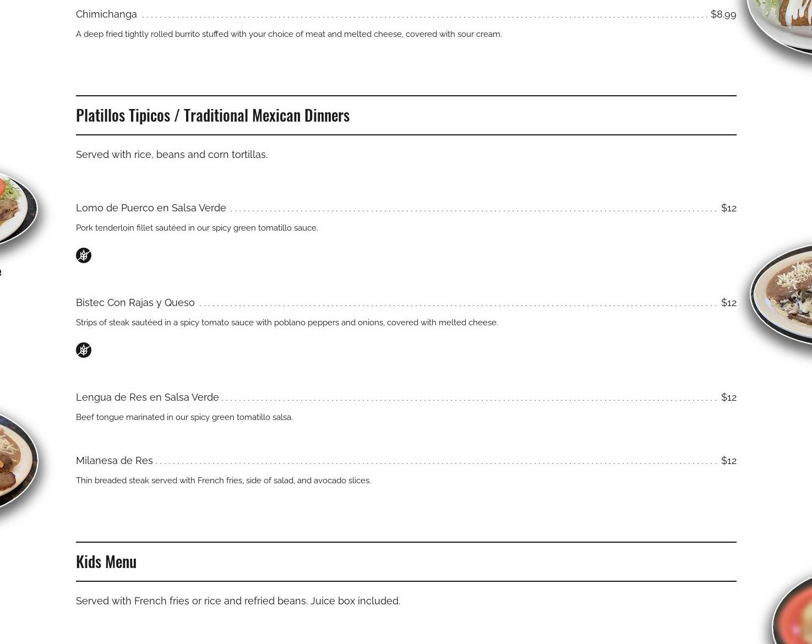Click gluten-free icon under Lomo de Puerco
Viewport: 812px width, 644px height.
(84, 255)
